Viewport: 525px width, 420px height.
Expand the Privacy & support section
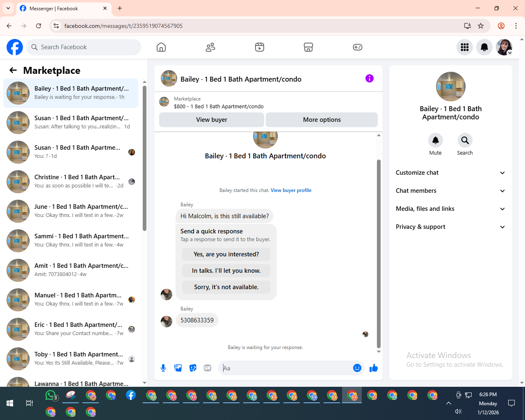tap(451, 227)
